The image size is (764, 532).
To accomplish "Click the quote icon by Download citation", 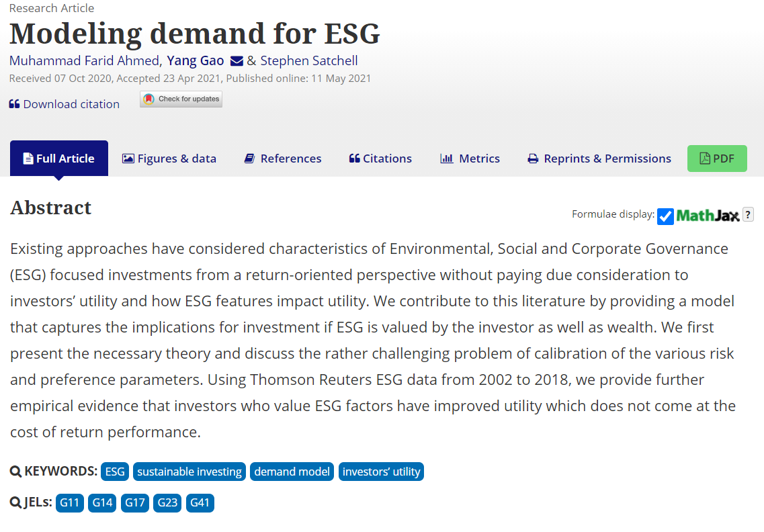I will click(x=14, y=104).
